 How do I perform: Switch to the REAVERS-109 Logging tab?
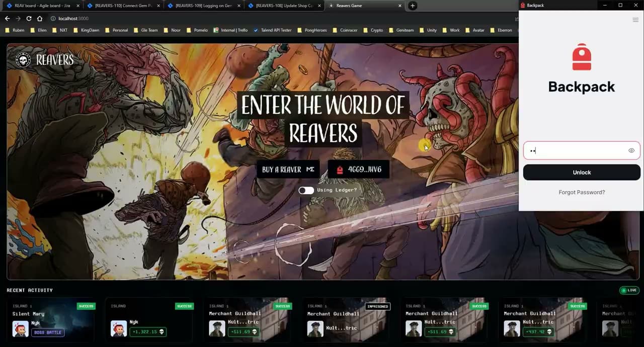tap(203, 6)
